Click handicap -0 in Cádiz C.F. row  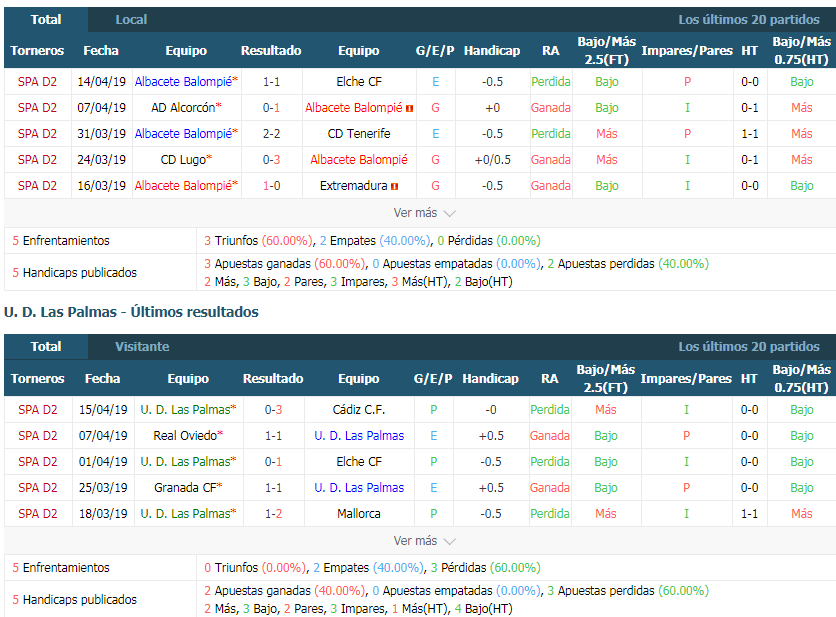tap(491, 410)
